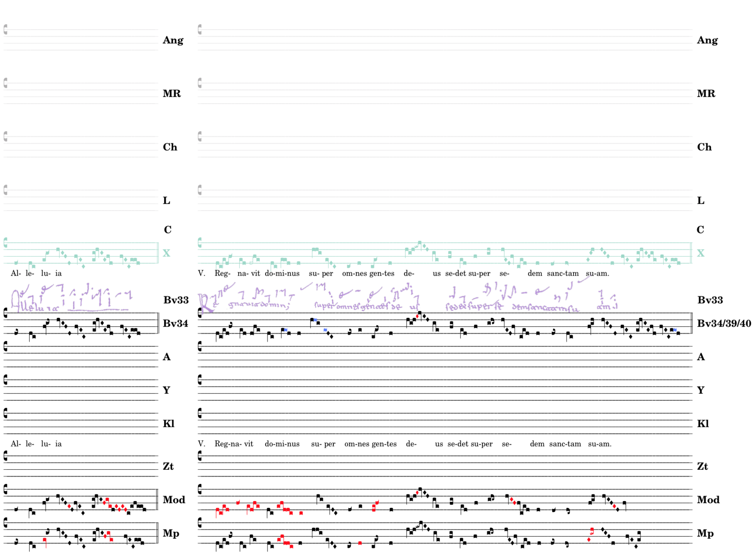Click the C clef on the left Mp staff
Viewport: 754px width, 560px height.
(x=6, y=523)
